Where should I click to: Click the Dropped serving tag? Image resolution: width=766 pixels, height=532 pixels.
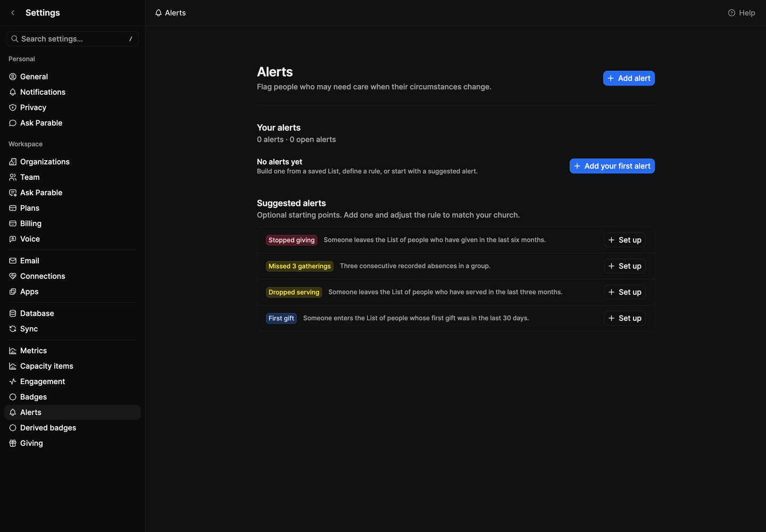[294, 292]
